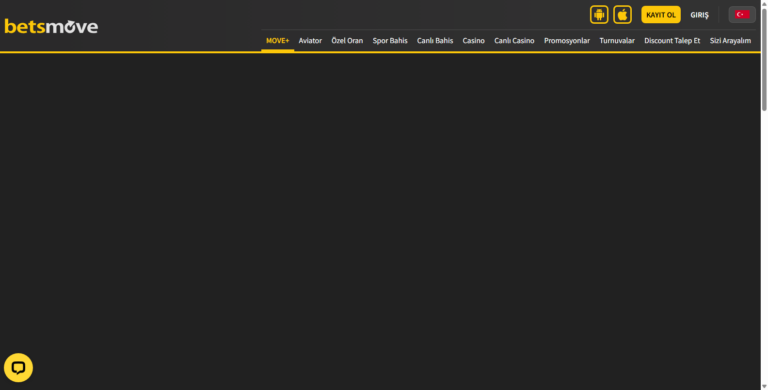Open the Canlı Casino menu item

tap(514, 41)
